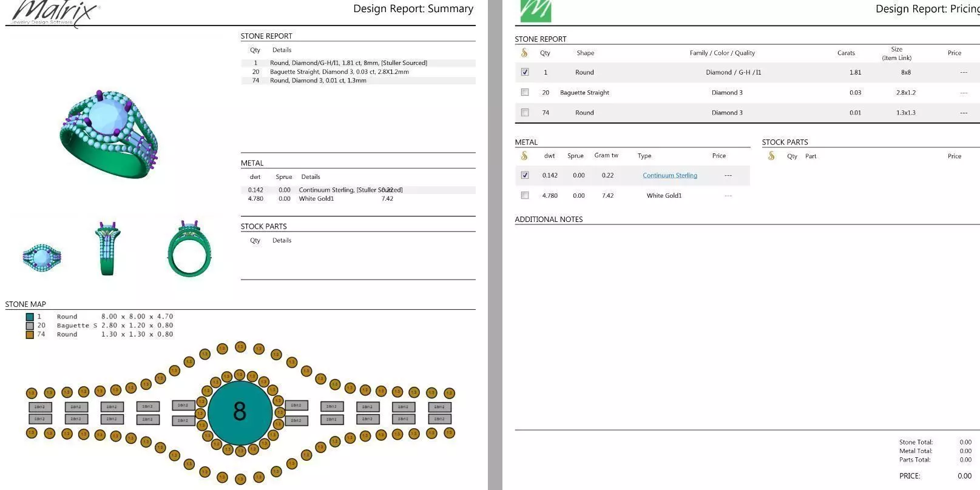The height and width of the screenshot is (490, 980).
Task: Click the Stuller icon in Stone Report header
Action: [524, 53]
